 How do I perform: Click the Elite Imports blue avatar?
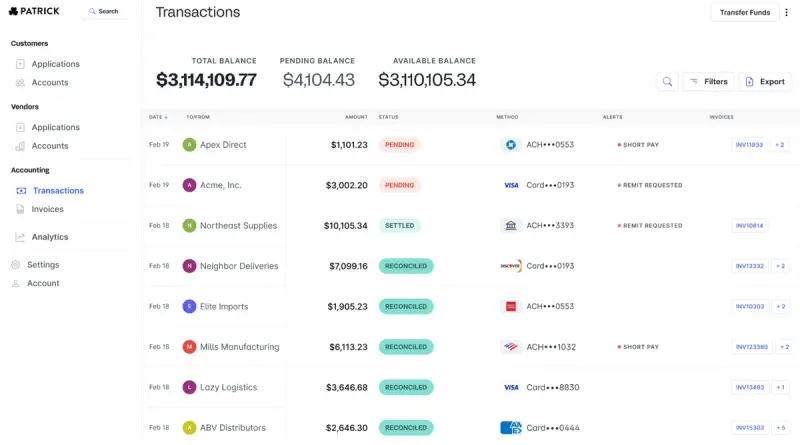click(x=189, y=306)
